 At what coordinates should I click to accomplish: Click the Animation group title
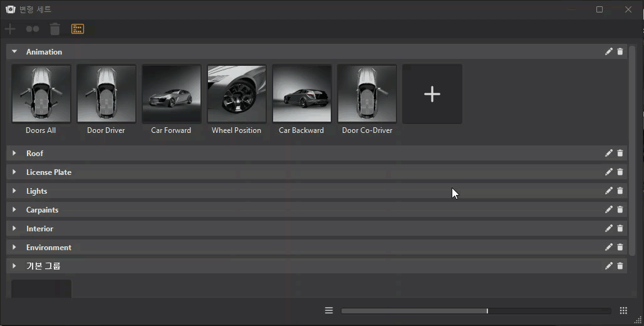(44, 52)
